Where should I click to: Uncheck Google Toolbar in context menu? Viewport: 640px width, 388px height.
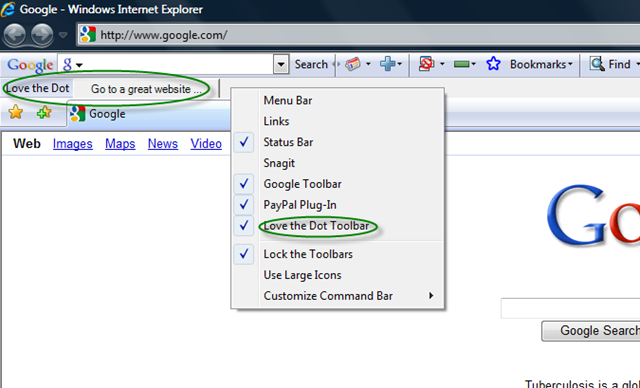[338, 184]
